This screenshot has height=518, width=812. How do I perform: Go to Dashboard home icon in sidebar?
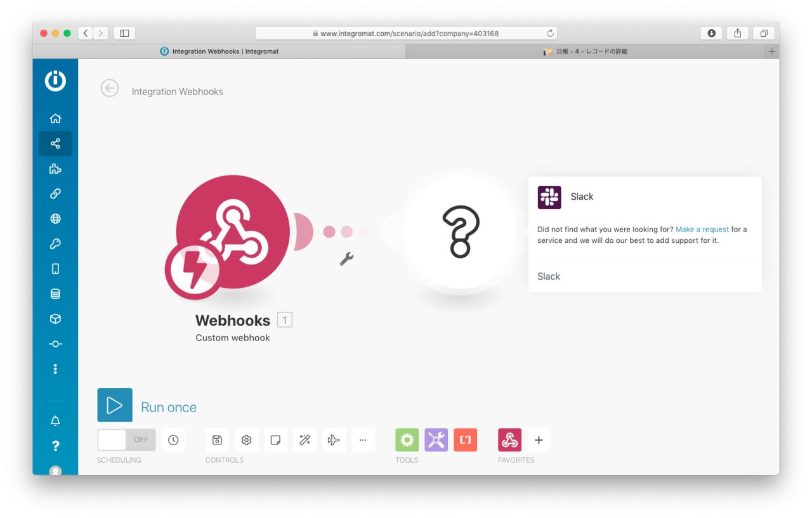[x=55, y=119]
